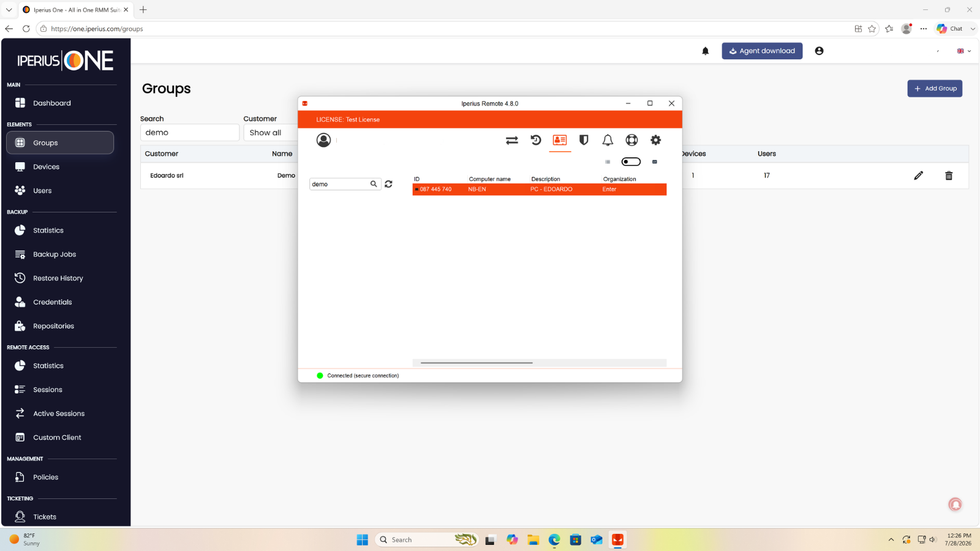The image size is (980, 551).
Task: Open Backup Statistics in the sidebar
Action: tap(60, 230)
